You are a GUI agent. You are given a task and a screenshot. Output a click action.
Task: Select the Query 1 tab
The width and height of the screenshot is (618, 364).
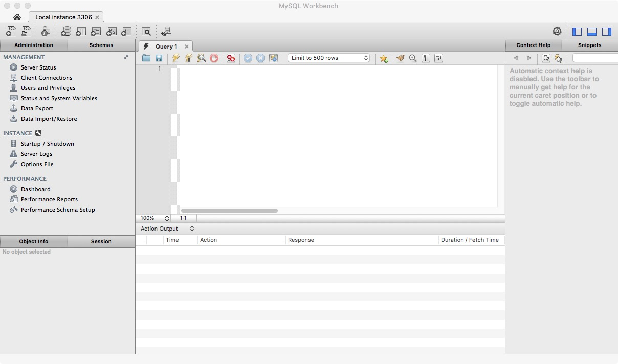pos(166,47)
